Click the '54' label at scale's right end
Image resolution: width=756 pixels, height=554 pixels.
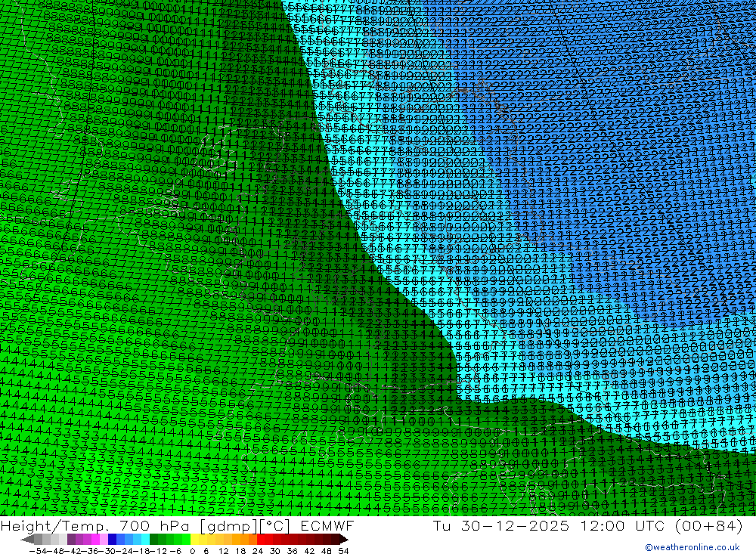click(343, 551)
